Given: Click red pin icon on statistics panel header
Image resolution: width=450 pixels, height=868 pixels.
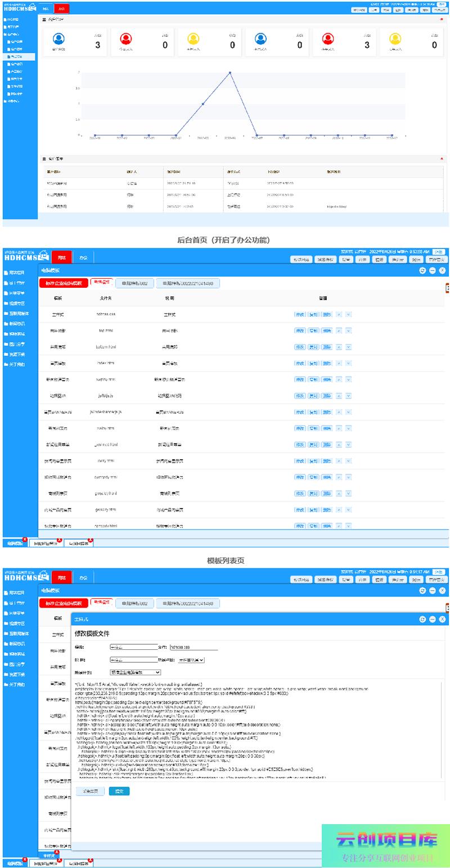Looking at the screenshot, I should pos(441,20).
